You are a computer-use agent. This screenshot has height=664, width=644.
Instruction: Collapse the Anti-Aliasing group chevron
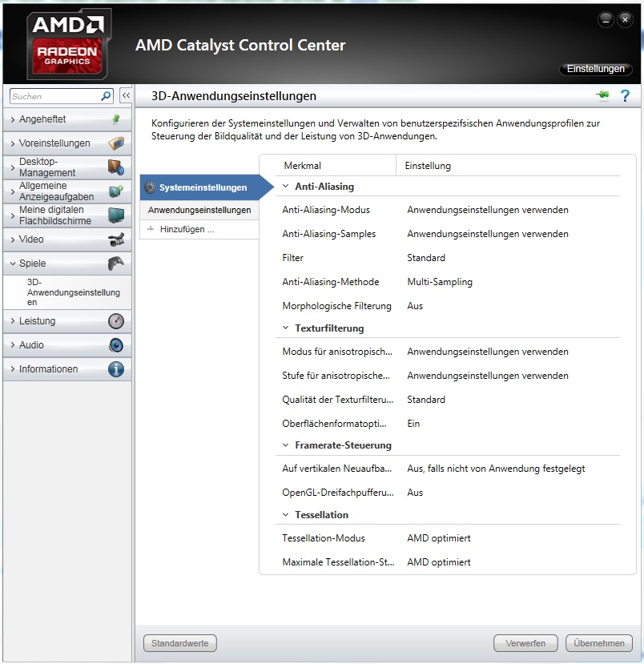pos(286,186)
